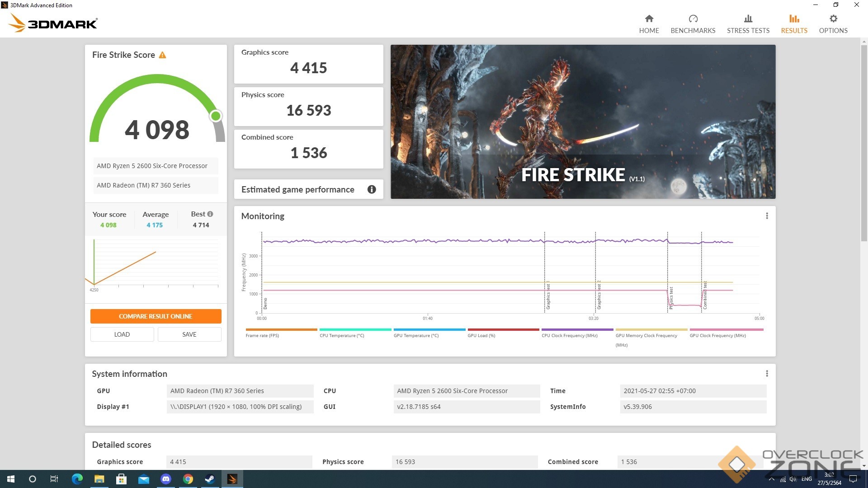This screenshot has width=868, height=488.
Task: Switch to the Results tab
Action: (794, 24)
